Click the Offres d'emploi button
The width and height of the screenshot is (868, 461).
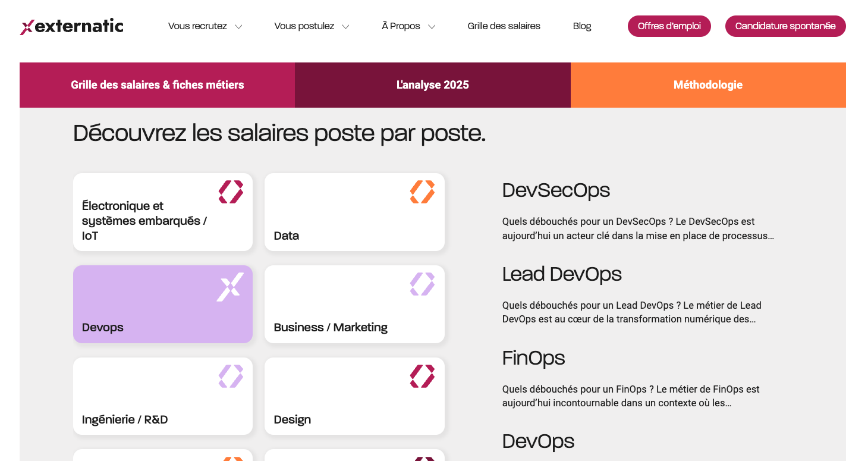pyautogui.click(x=669, y=26)
